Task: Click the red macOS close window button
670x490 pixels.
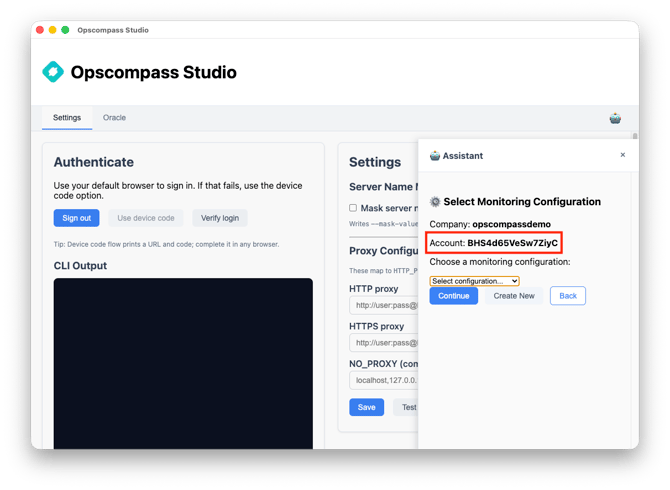Action: 40,30
